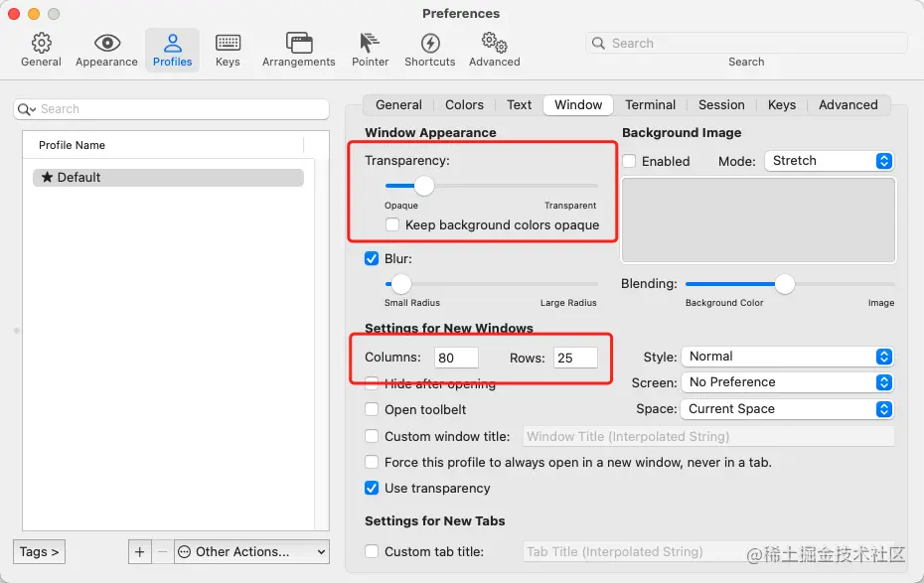
Task: Click the profile list Search field
Action: click(171, 109)
